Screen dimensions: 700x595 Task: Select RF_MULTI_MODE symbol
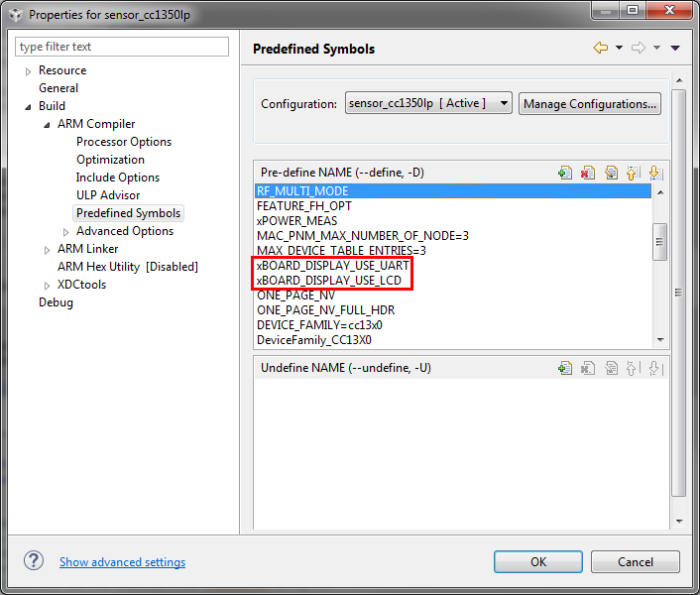click(x=453, y=191)
